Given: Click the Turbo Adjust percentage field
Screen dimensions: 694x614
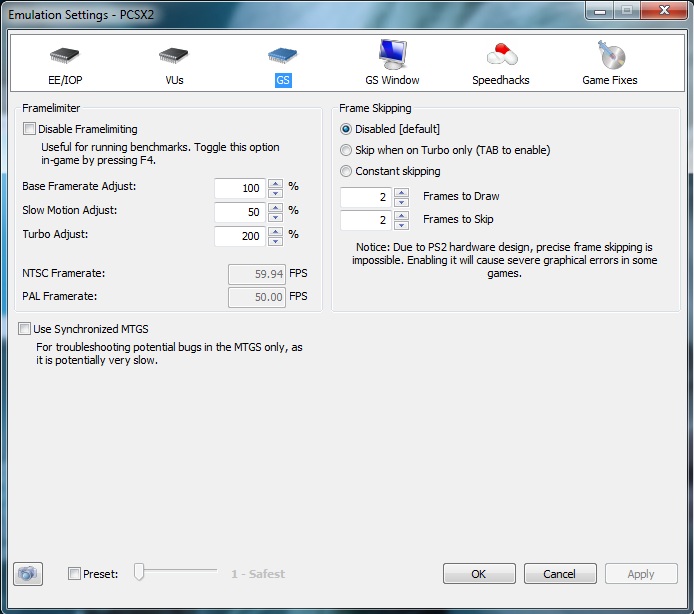Looking at the screenshot, I should 238,236.
